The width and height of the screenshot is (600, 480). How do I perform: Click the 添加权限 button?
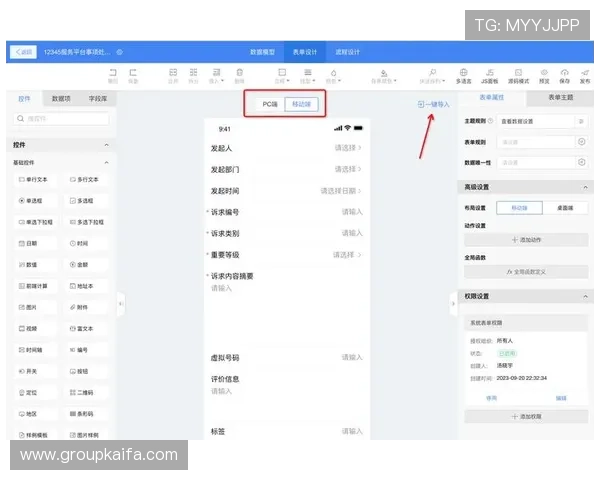[526, 416]
